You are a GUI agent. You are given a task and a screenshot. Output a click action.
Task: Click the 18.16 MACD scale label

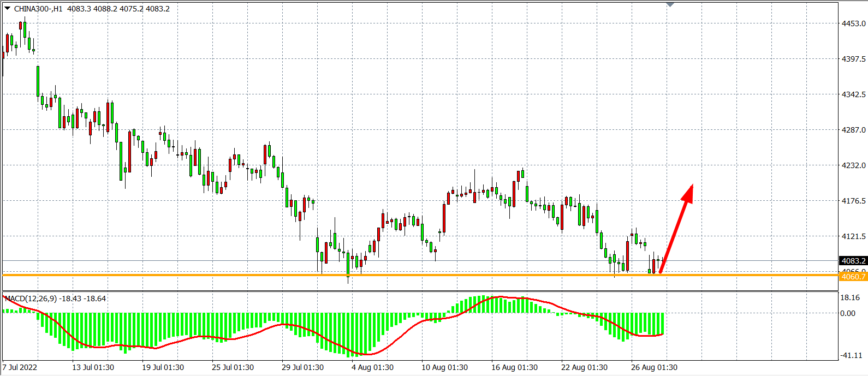[850, 297]
